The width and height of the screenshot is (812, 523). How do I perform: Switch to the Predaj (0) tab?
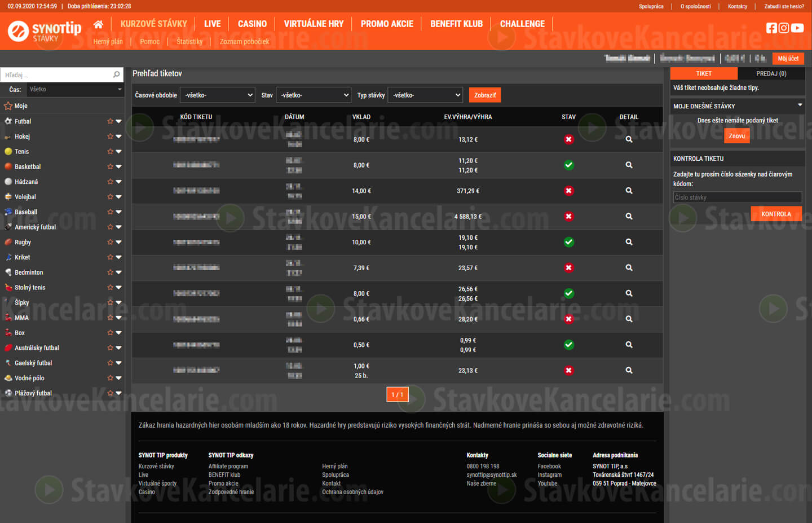click(771, 73)
